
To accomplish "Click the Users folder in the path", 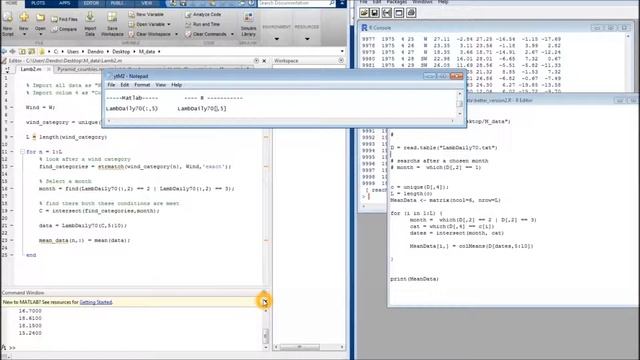I will tap(73, 51).
